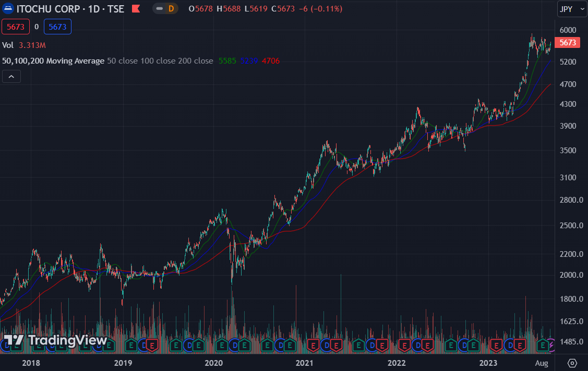Click the purple lightning bolt event marker
588x371 pixels.
pos(552,344)
